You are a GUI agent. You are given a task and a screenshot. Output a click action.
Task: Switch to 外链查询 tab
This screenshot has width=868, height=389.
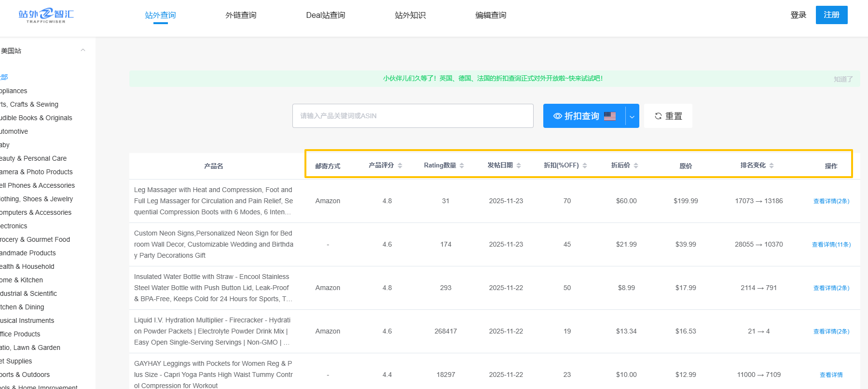(x=241, y=15)
